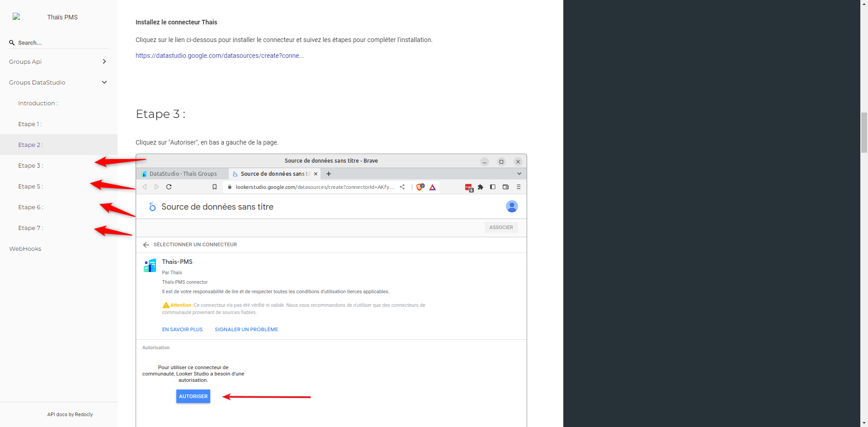Screen dimensions: 868x427
Task: Toggle the browser sidebar panel icon
Action: (x=493, y=187)
